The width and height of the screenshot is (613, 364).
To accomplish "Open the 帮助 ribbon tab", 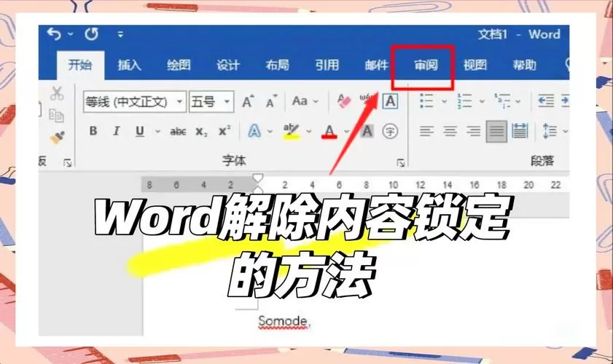I will tap(524, 65).
